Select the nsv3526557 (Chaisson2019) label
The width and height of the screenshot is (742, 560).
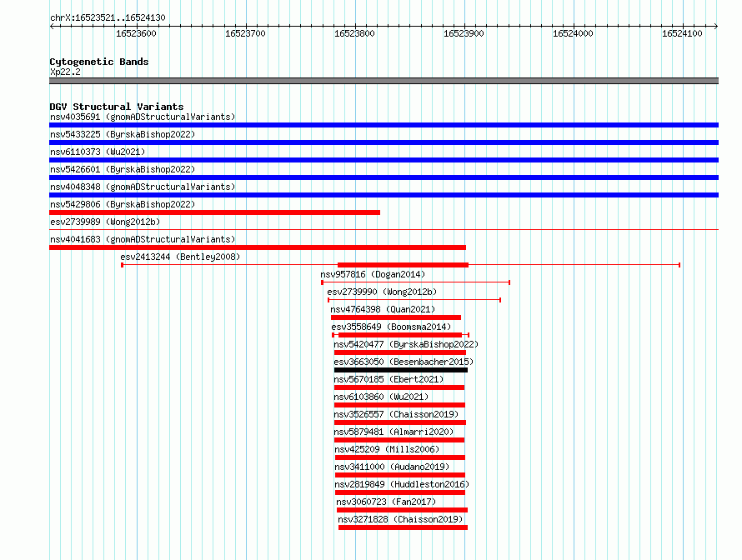tap(396, 414)
